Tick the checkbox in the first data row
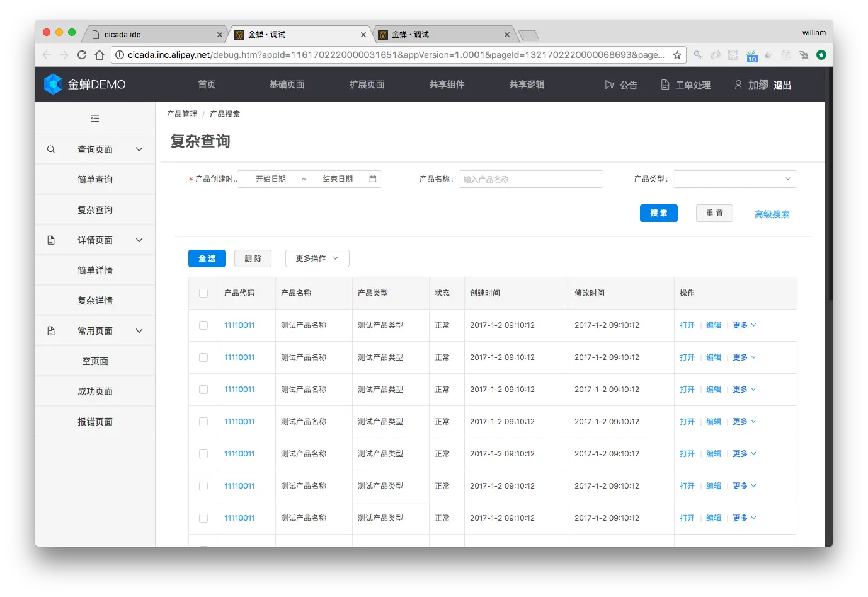Image resolution: width=868 pixels, height=597 pixels. pos(203,325)
